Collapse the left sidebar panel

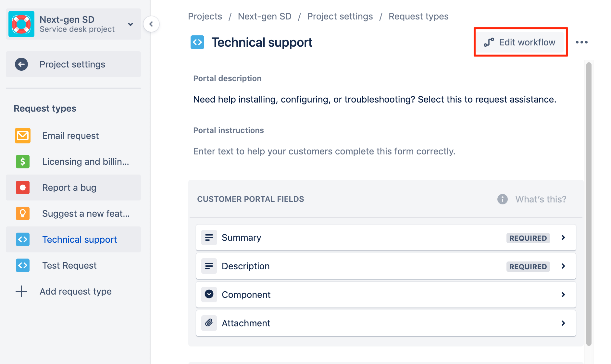[x=151, y=24]
